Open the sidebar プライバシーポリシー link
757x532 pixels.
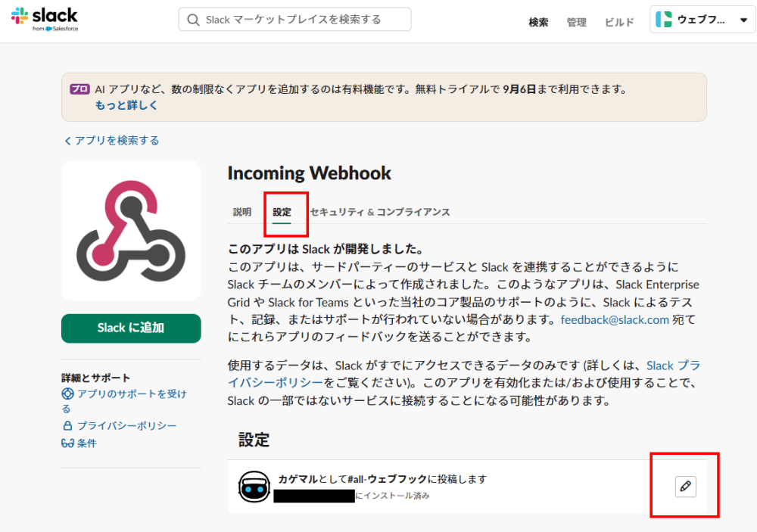click(127, 425)
